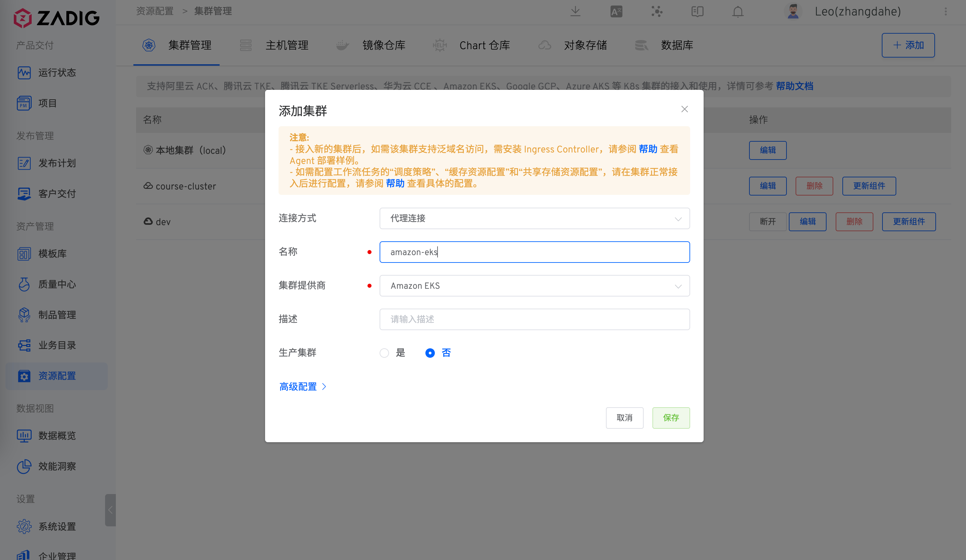This screenshot has width=966, height=560.
Task: Click 编辑 for dev cluster
Action: tap(808, 221)
